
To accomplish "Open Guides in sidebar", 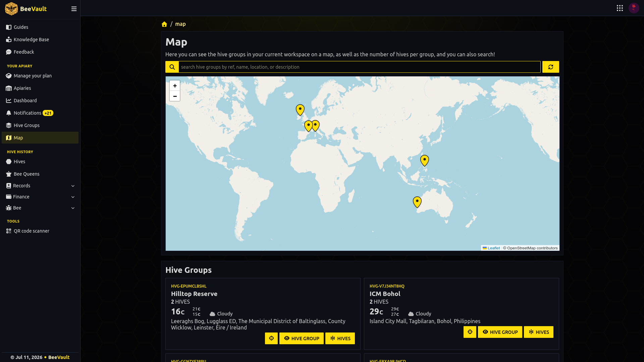I will (40, 27).
